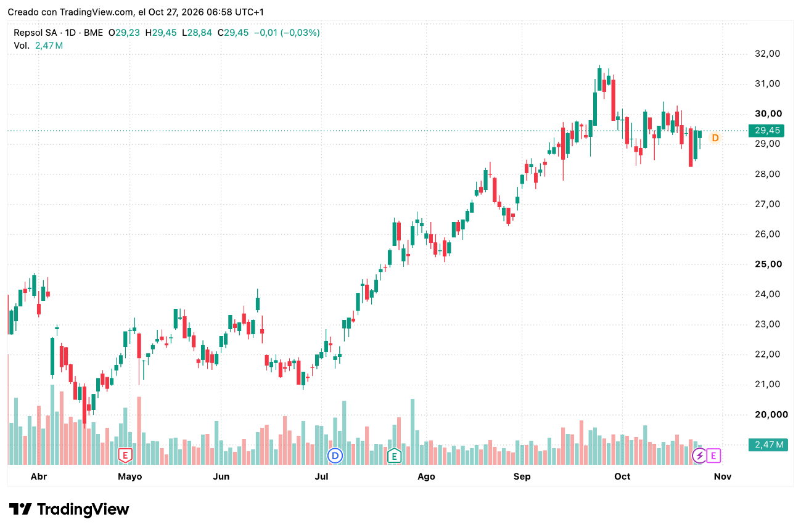Select the Oct label on the time axis
This screenshot has width=801, height=532.
click(x=622, y=477)
